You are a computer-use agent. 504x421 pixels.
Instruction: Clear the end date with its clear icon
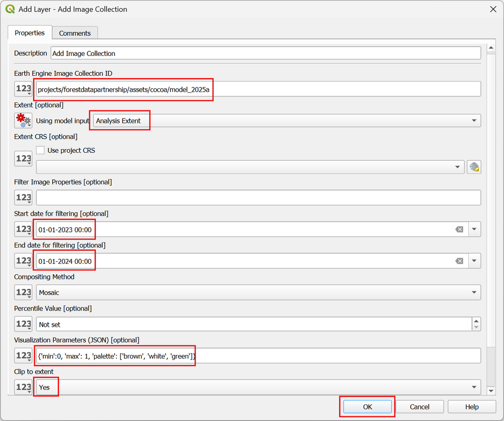coord(459,261)
